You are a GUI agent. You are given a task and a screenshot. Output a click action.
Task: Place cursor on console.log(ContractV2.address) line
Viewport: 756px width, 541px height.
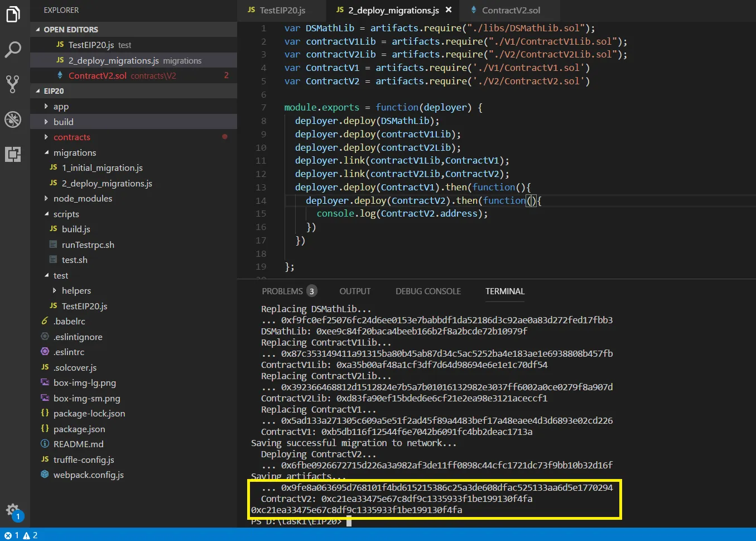click(x=402, y=214)
